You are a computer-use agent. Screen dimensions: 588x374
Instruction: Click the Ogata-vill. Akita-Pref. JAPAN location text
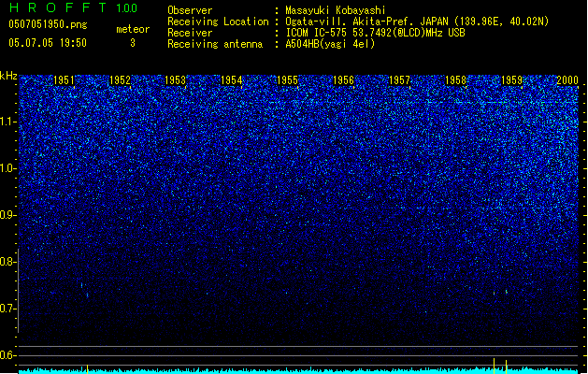click(x=417, y=22)
